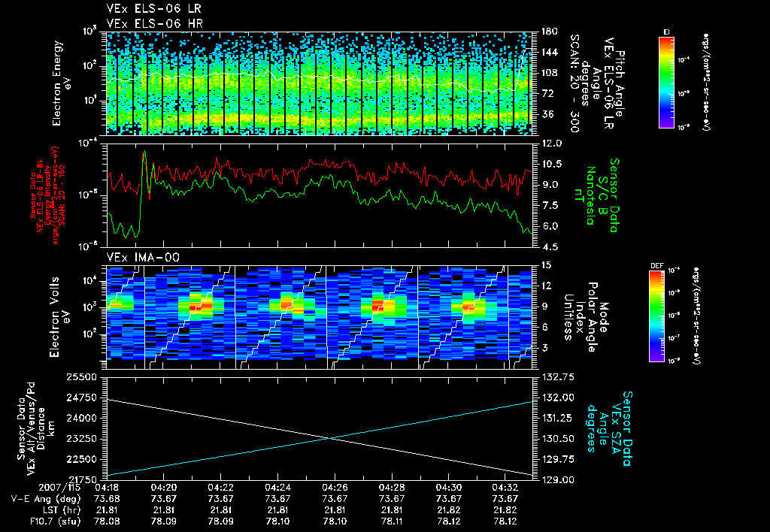Click the DEF color scale bar
The width and height of the screenshot is (770, 532).
pyautogui.click(x=656, y=316)
